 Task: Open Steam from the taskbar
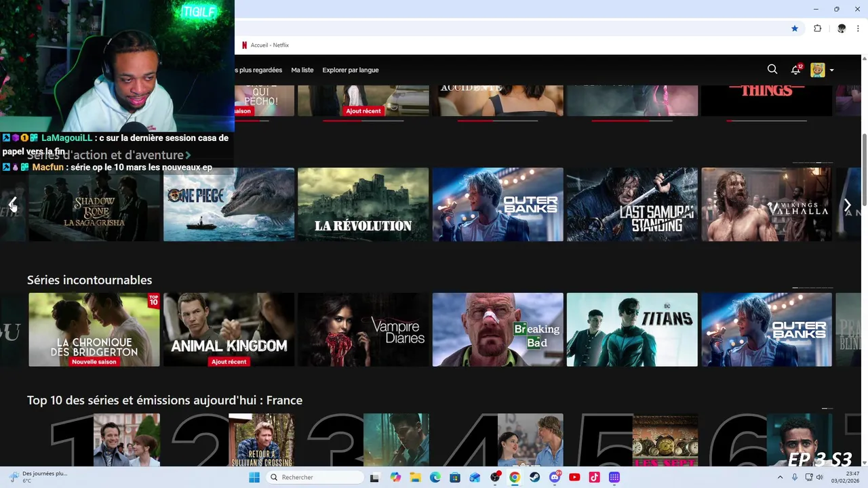535,477
